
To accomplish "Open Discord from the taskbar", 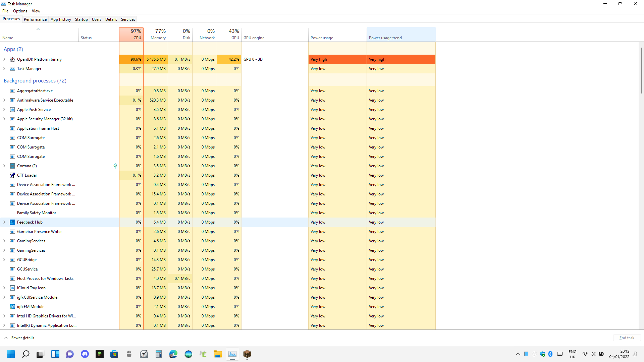I will (85, 354).
